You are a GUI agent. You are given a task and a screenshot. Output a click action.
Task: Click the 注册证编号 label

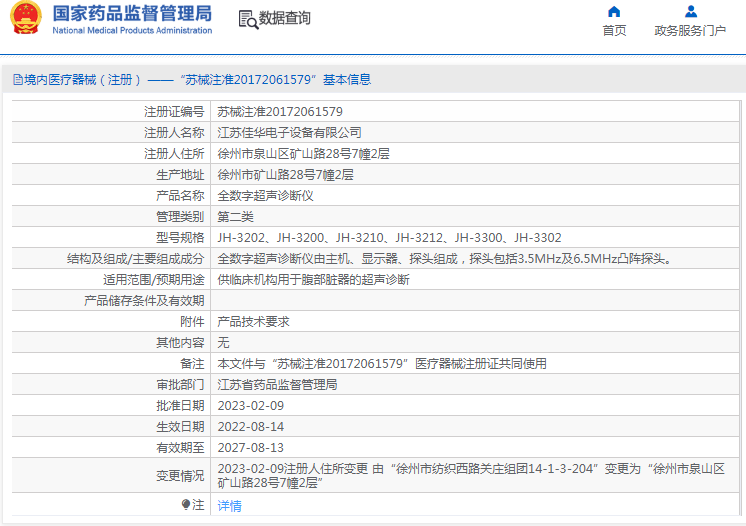click(x=174, y=112)
